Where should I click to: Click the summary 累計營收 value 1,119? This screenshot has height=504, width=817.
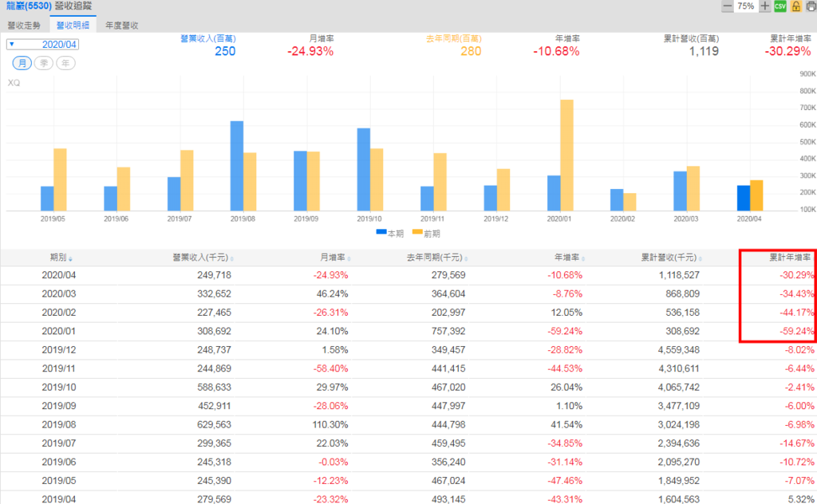tap(704, 51)
